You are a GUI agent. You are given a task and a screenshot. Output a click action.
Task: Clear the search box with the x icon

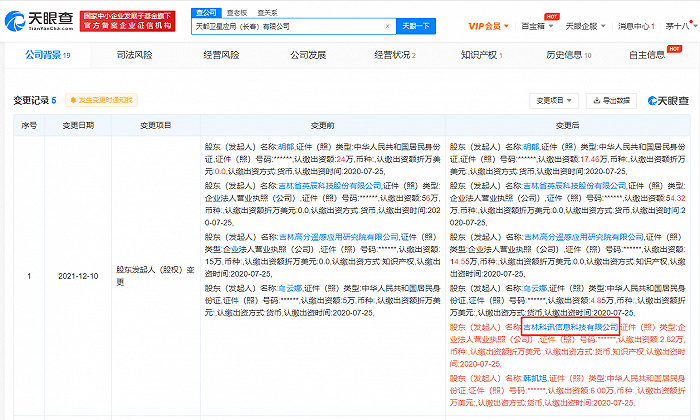click(x=387, y=26)
